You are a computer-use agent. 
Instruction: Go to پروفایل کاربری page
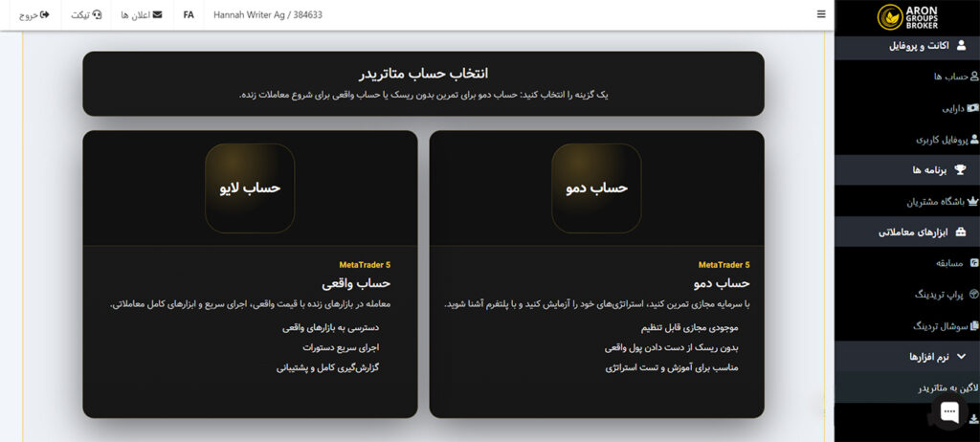pyautogui.click(x=947, y=140)
